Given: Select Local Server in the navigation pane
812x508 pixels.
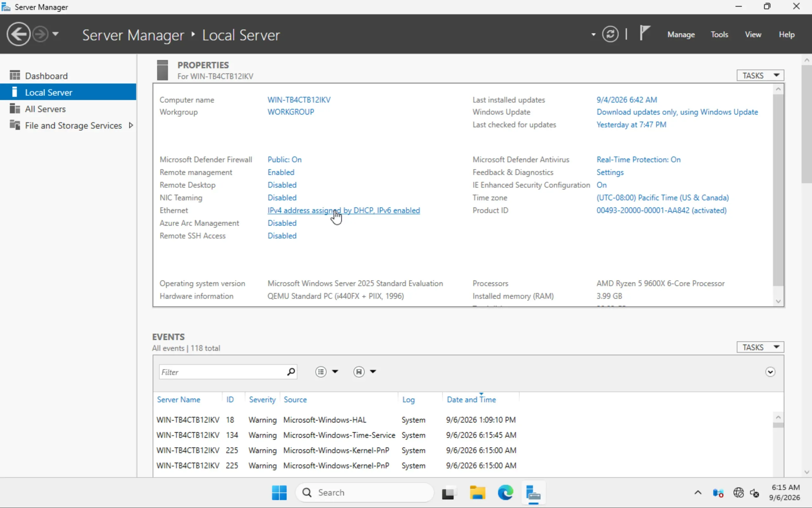Looking at the screenshot, I should 68,92.
